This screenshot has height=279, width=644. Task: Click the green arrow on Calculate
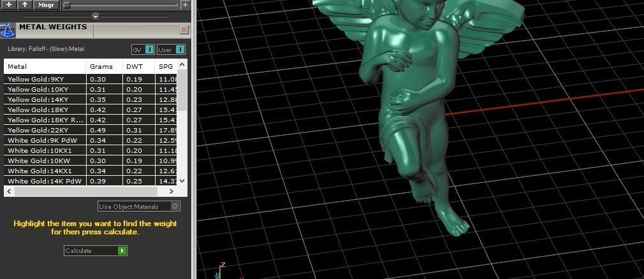(122, 251)
